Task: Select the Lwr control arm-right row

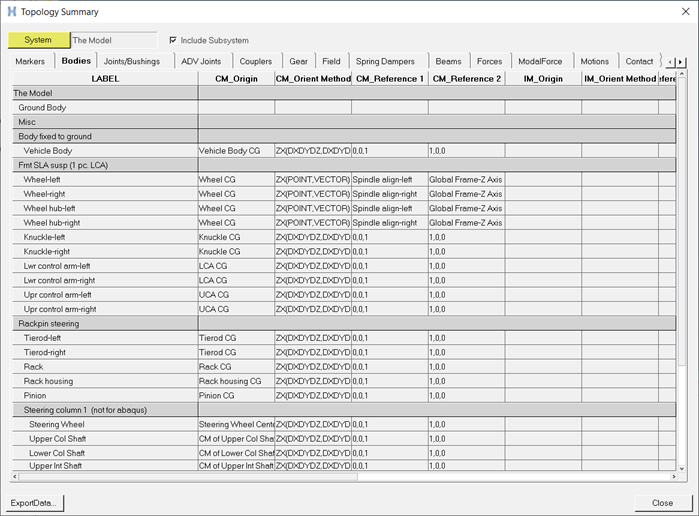Action: pos(344,281)
